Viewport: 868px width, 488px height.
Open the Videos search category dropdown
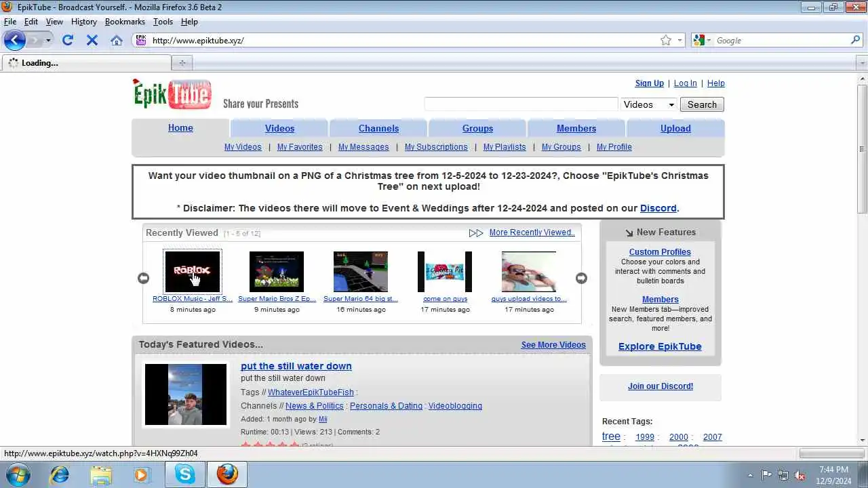pos(648,104)
